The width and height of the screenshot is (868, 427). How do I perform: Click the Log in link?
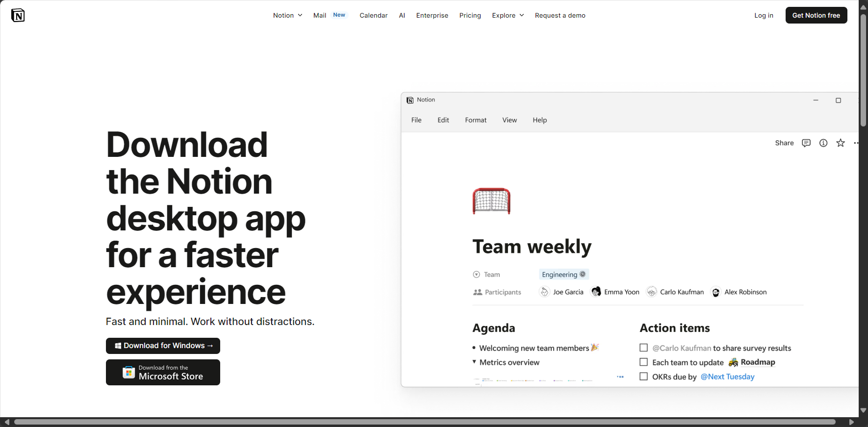tap(764, 15)
